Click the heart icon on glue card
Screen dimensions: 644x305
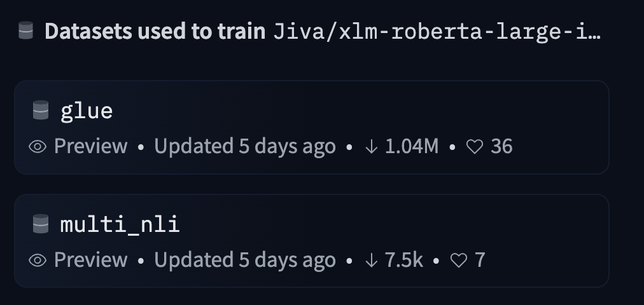click(475, 147)
